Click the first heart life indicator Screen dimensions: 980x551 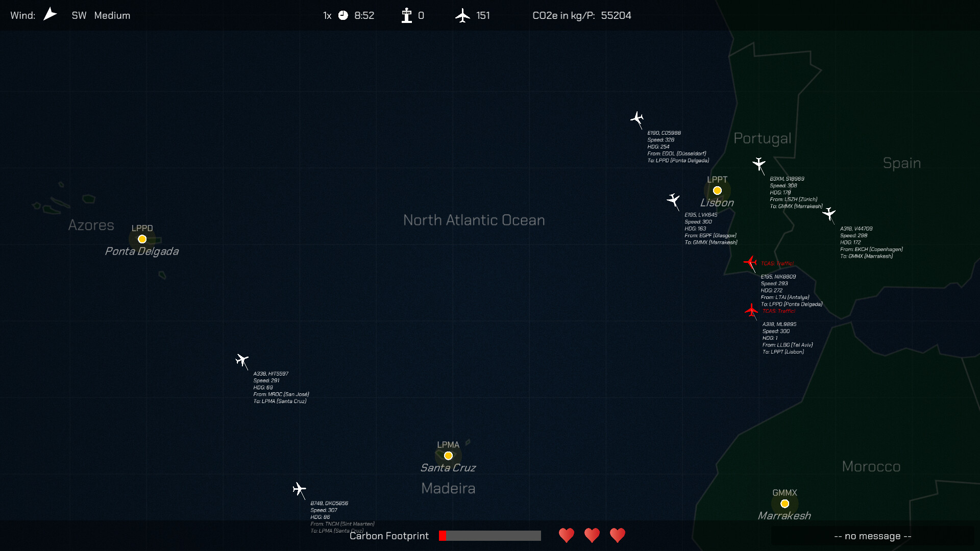(x=567, y=536)
